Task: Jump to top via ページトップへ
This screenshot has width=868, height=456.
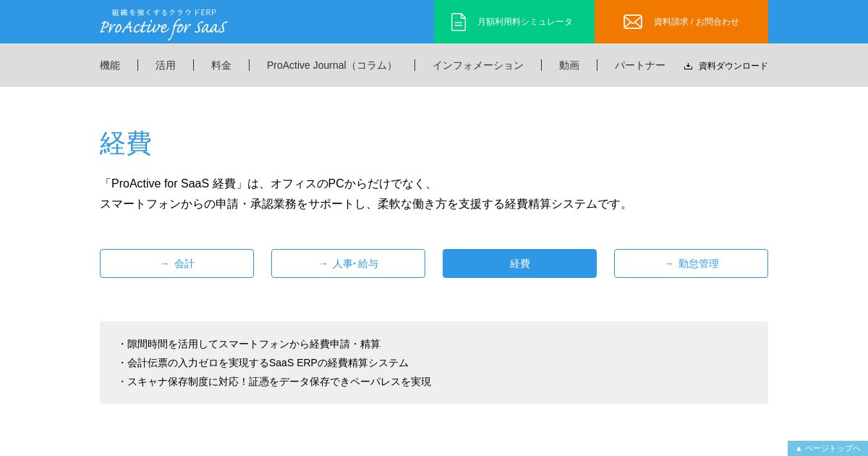Action: point(827,448)
